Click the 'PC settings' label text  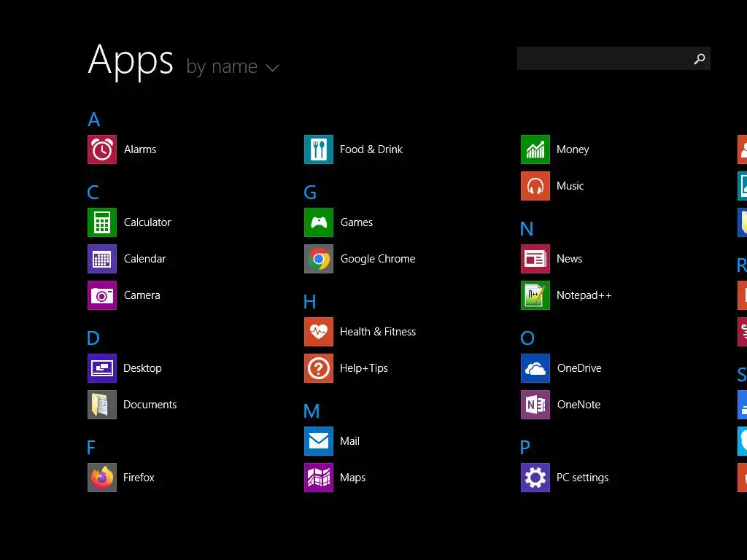click(x=583, y=478)
